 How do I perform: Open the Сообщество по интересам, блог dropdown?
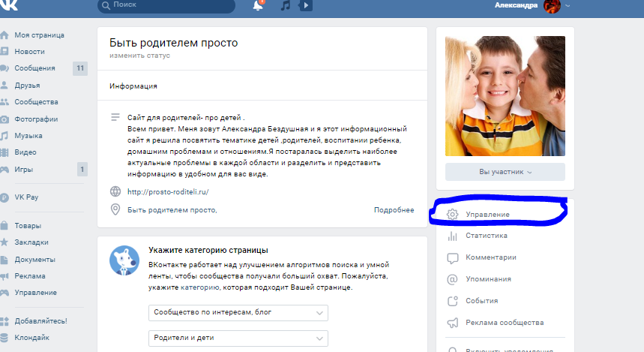[x=238, y=312]
